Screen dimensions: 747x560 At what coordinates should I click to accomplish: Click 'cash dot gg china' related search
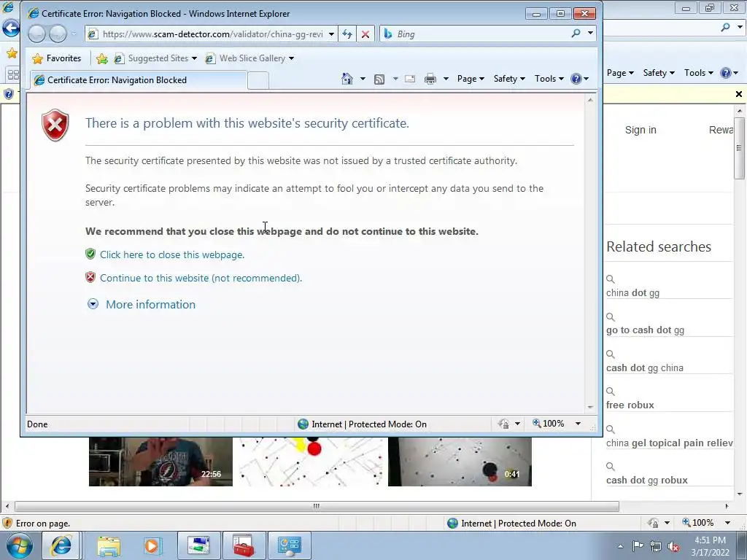[645, 368]
